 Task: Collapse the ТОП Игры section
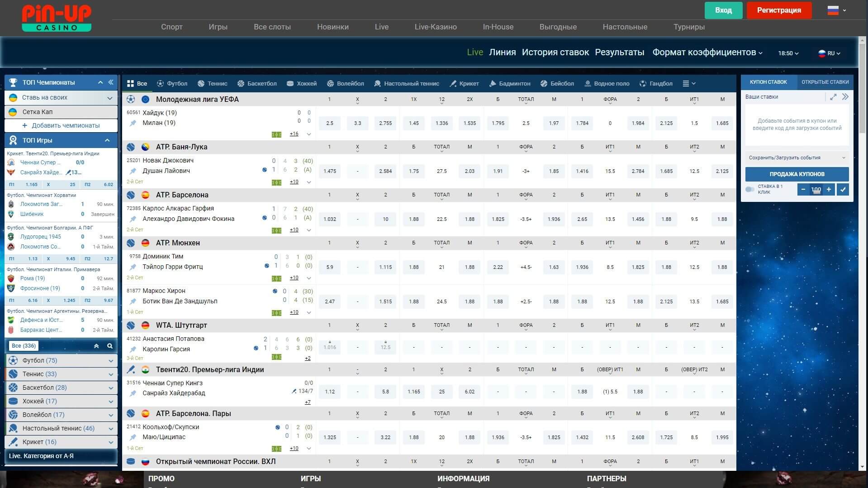pos(107,140)
